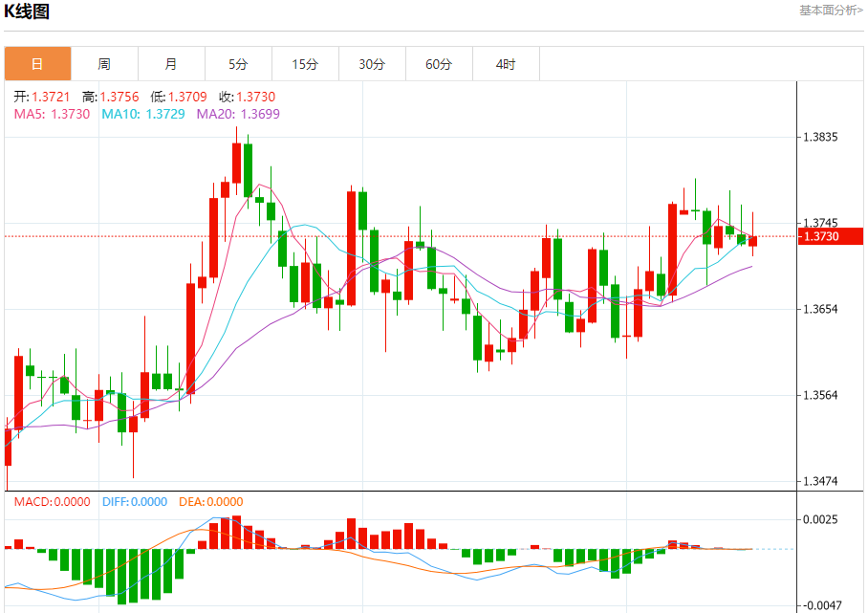Open the 15分 chart tab
This screenshot has height=613, width=868.
click(x=306, y=64)
